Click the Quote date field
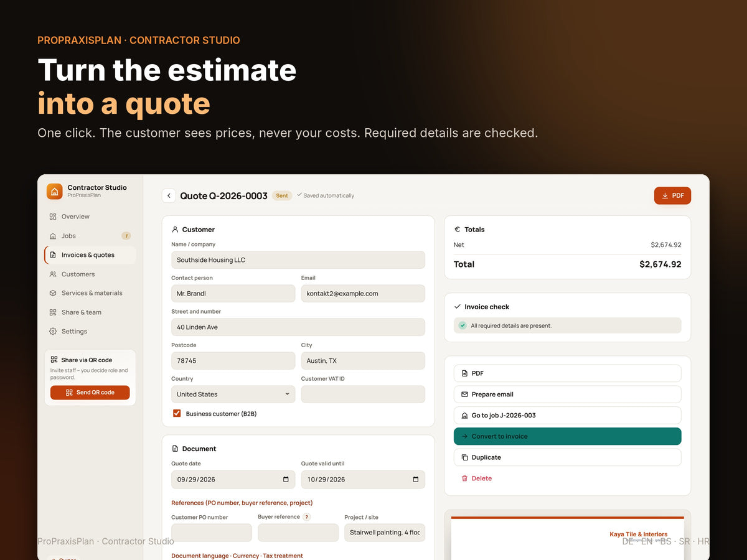Viewport: 747px width, 560px height. click(x=233, y=480)
